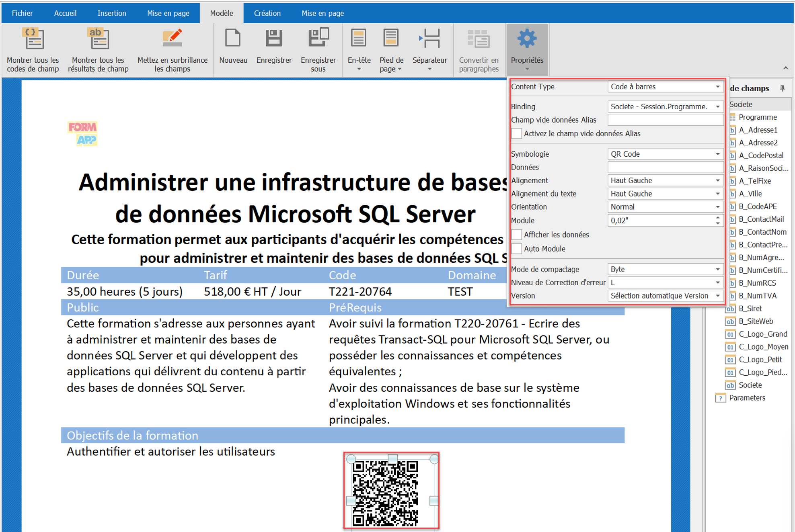Select Programme in the field tree
Image resolution: width=795 pixels, height=532 pixels.
(758, 117)
